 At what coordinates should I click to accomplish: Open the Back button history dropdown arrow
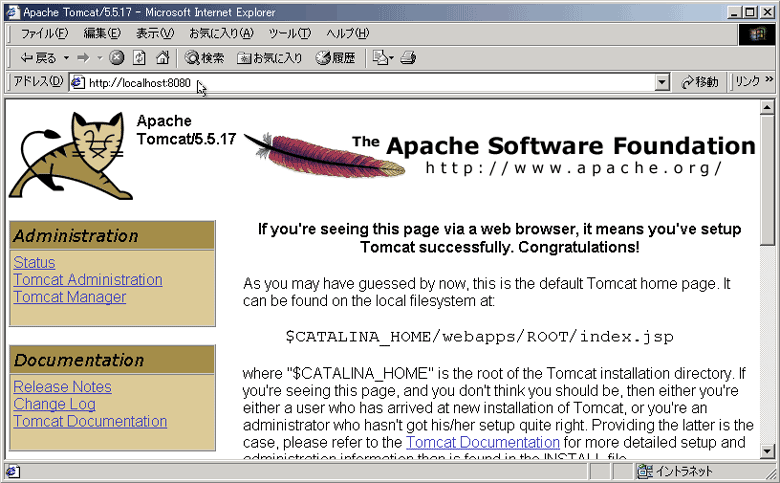click(66, 58)
